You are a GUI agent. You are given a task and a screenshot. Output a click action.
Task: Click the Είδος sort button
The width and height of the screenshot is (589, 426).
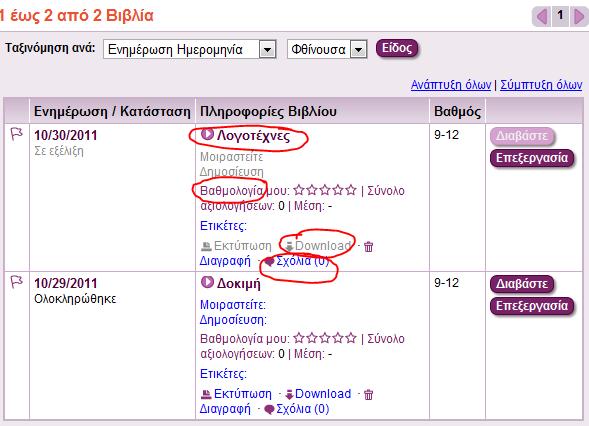click(x=397, y=48)
